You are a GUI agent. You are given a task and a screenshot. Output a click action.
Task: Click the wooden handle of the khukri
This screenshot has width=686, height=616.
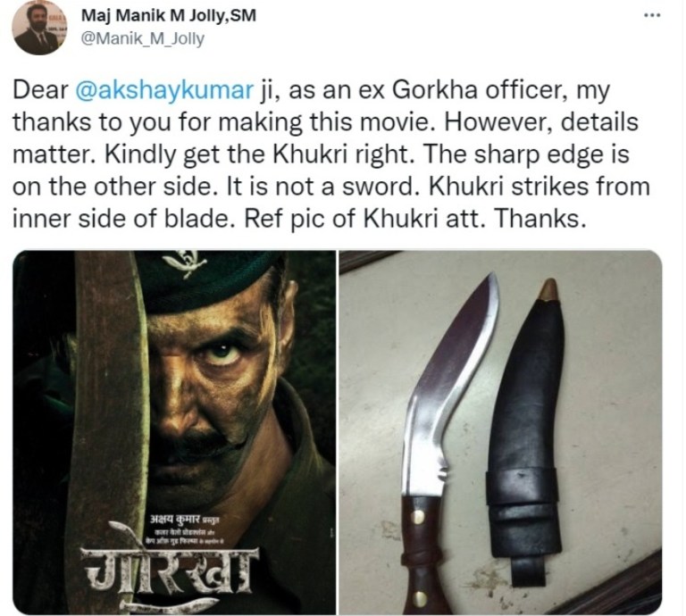pyautogui.click(x=421, y=555)
